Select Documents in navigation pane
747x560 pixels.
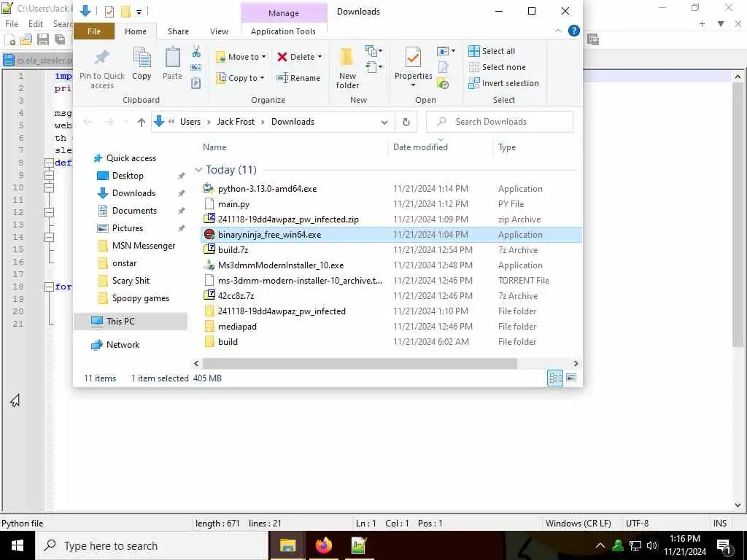[134, 211]
